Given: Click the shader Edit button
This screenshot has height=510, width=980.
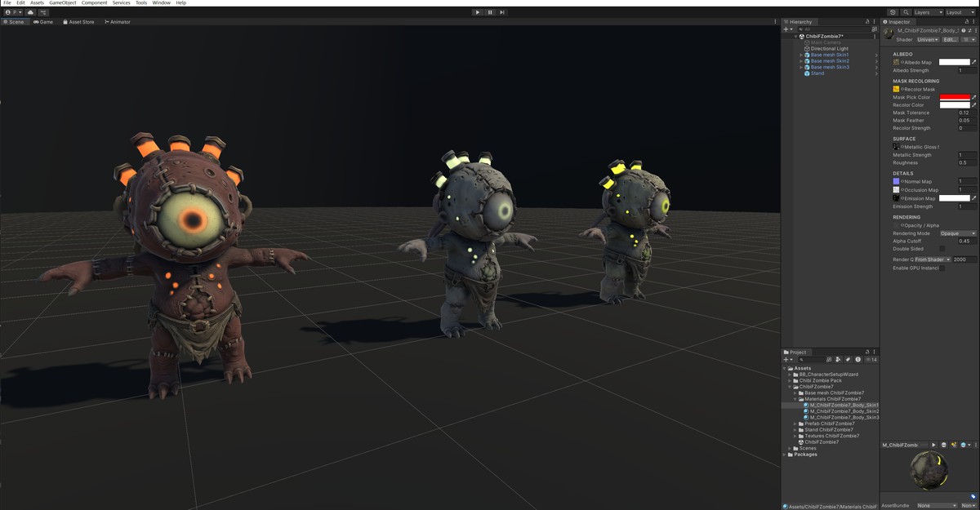Looking at the screenshot, I should (x=951, y=39).
